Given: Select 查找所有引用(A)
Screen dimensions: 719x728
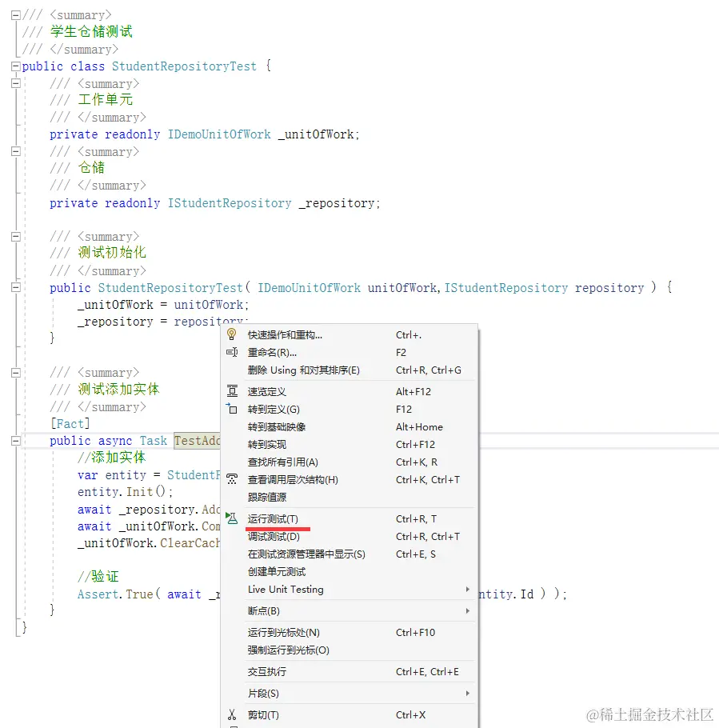Looking at the screenshot, I should pyautogui.click(x=349, y=462).
